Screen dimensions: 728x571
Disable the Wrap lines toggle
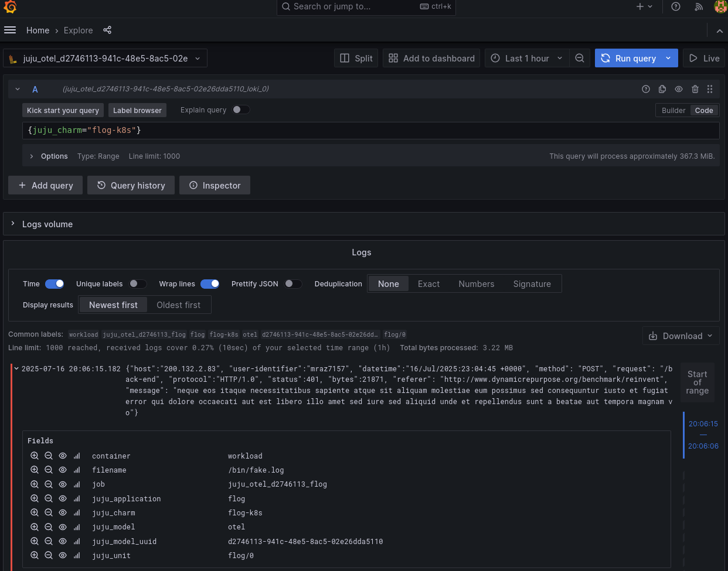coord(210,284)
